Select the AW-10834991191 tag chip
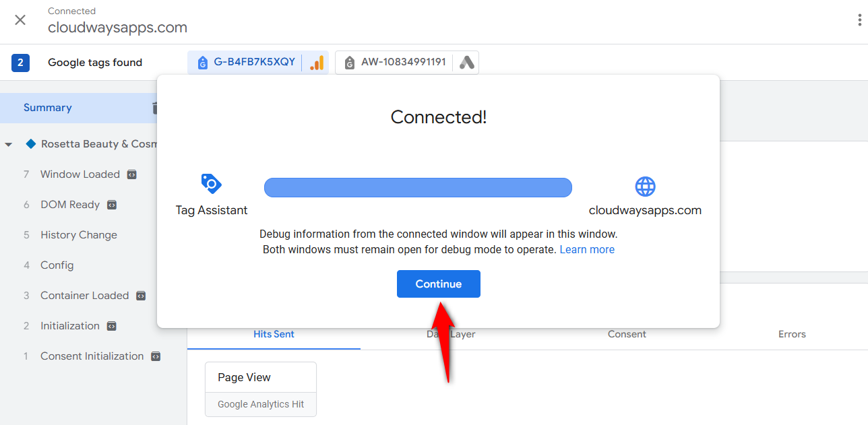The image size is (868, 425). point(407,63)
